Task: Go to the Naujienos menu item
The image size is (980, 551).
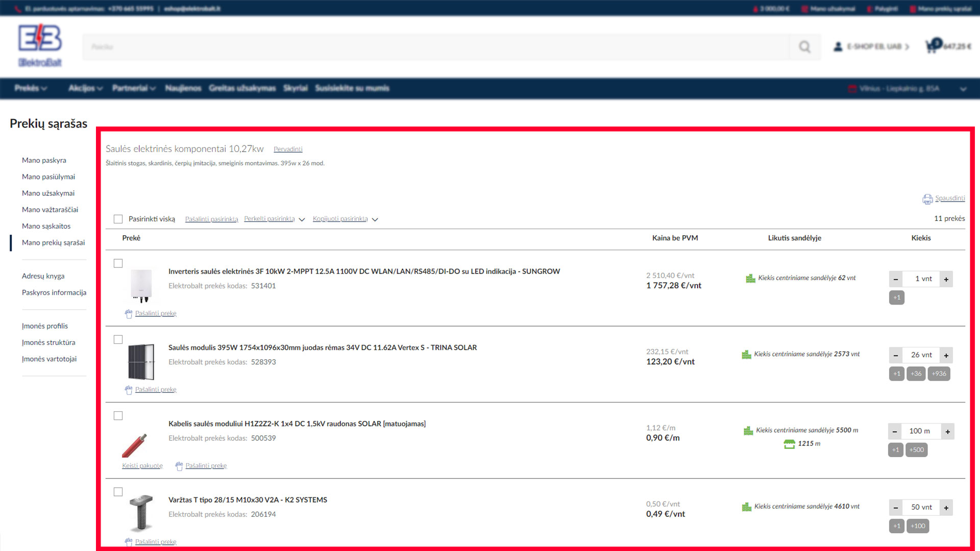Action: 183,88
